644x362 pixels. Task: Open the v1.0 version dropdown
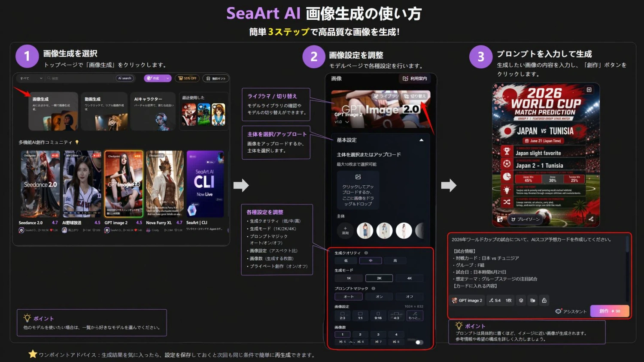point(342,122)
